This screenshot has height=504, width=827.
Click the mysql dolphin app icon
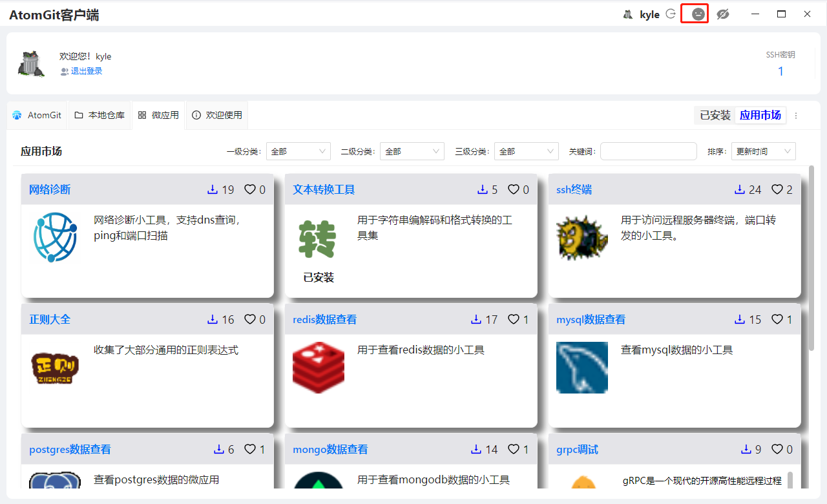582,368
